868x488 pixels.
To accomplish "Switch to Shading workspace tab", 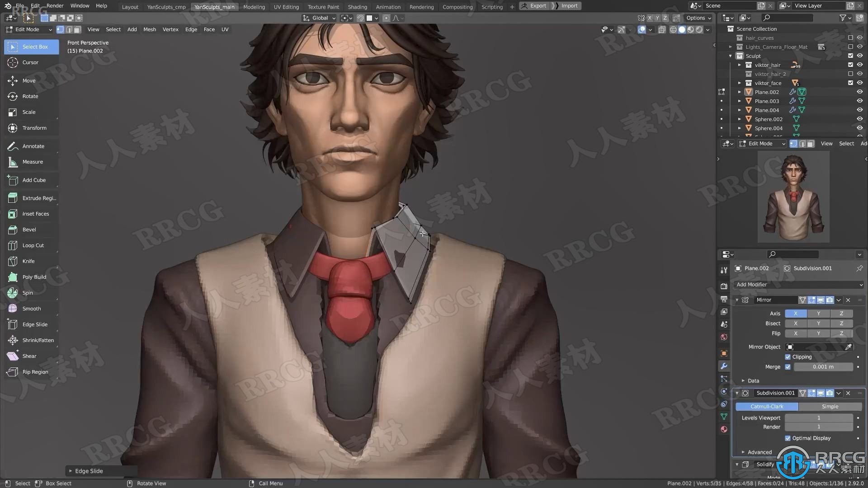I will (357, 7).
